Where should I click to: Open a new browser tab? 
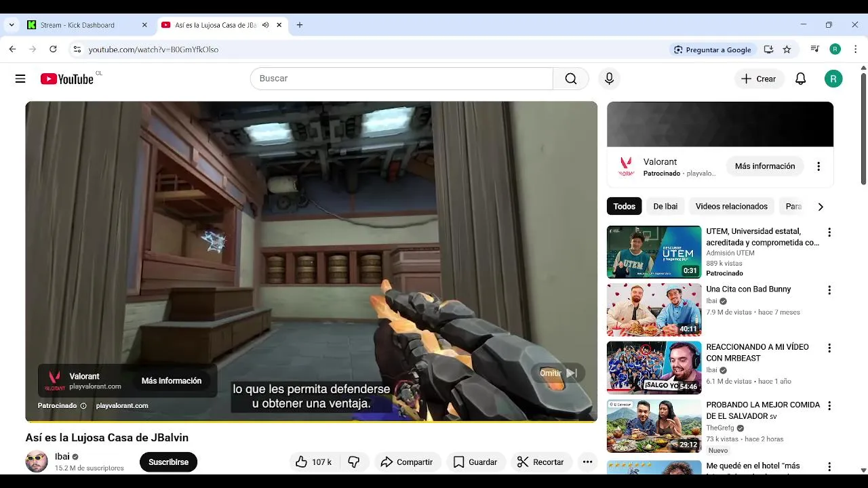click(300, 25)
